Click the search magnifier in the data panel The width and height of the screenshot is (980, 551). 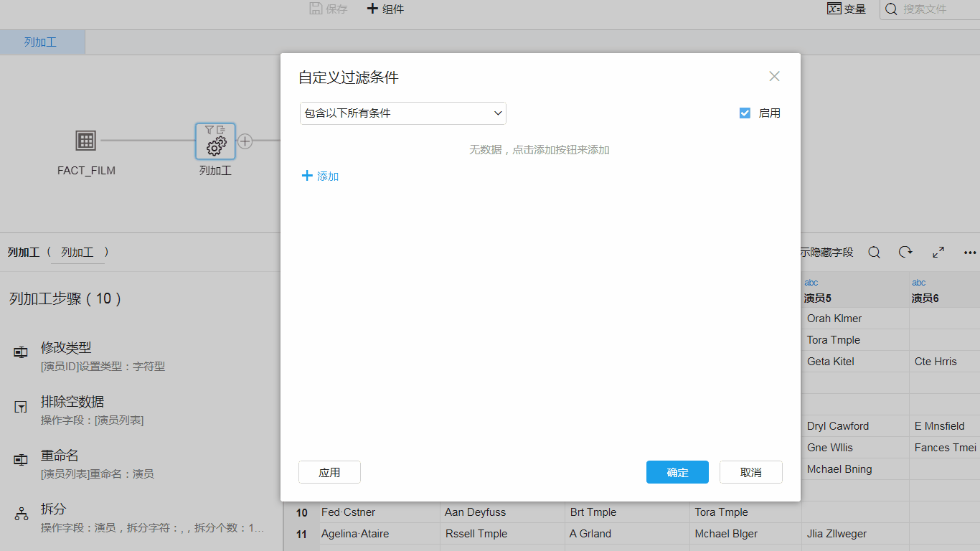point(874,252)
